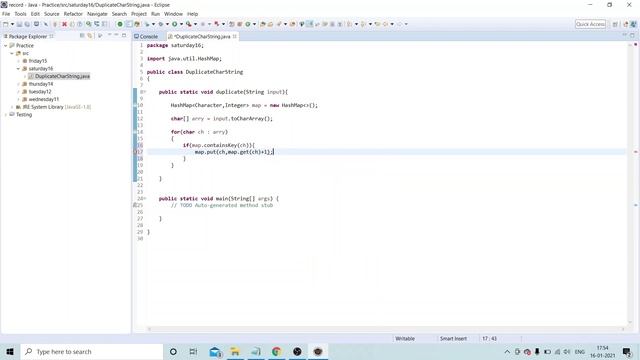Open the Window menu
The width and height of the screenshot is (640, 360).
(173, 14)
